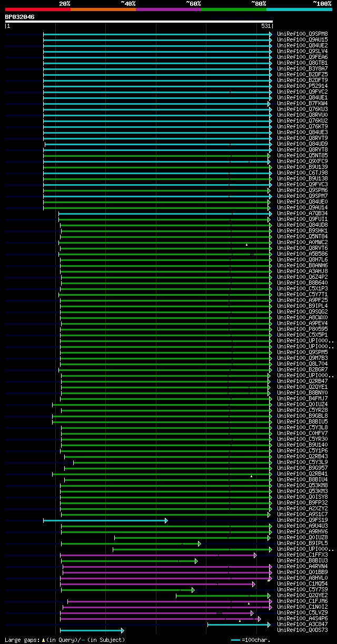Select the UniRef100_A9PF25 label

tap(303, 300)
